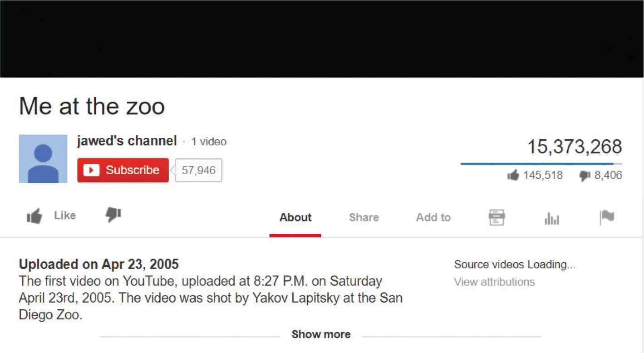Open the View attributions link
Viewport: 644px width, 353px height.
pos(494,282)
